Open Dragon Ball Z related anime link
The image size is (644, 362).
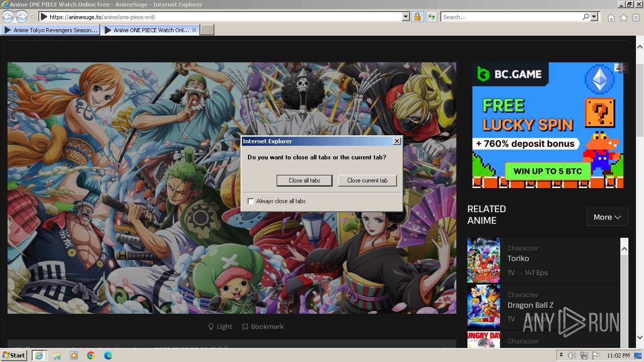click(x=530, y=305)
